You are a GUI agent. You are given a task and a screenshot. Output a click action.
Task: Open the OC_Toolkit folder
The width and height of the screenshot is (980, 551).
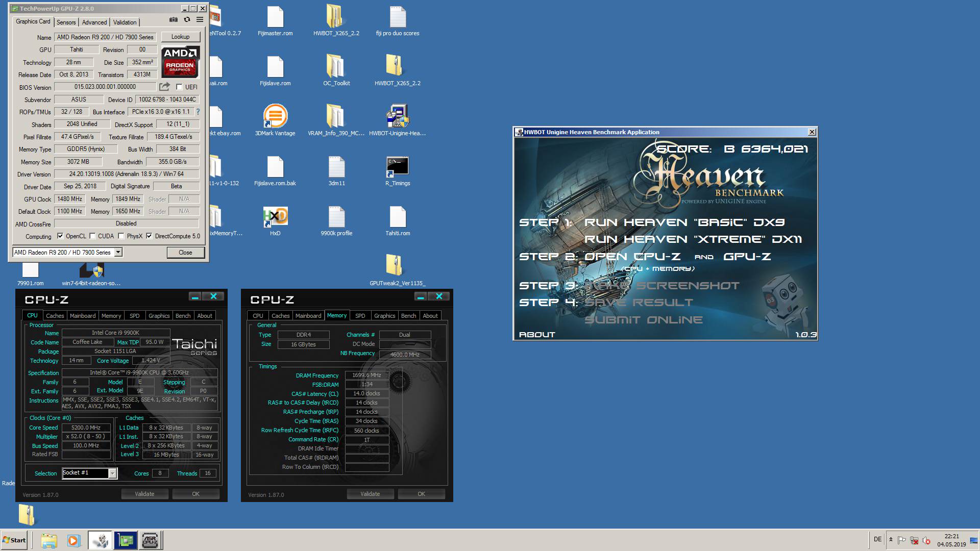coord(336,70)
